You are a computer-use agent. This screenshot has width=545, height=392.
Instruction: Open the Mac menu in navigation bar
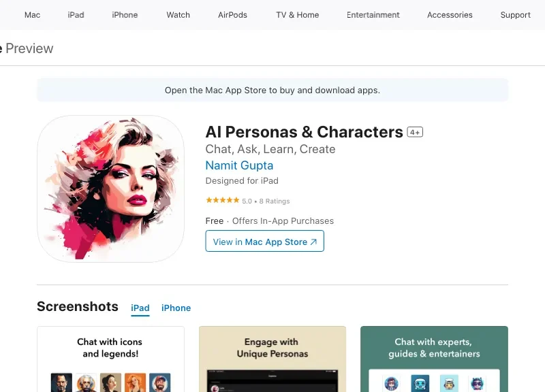tap(32, 15)
